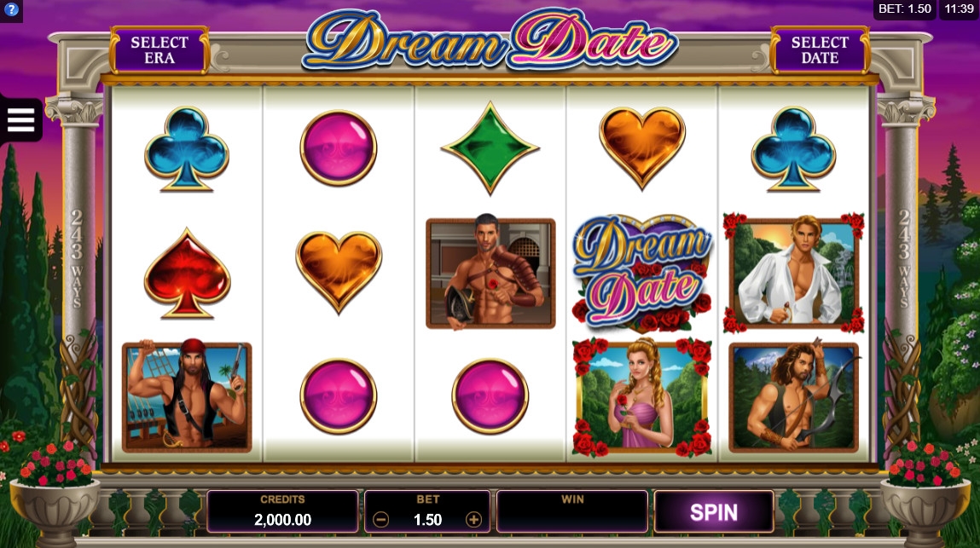The image size is (980, 548).
Task: Tap the blue club on first reel
Action: coord(187,148)
